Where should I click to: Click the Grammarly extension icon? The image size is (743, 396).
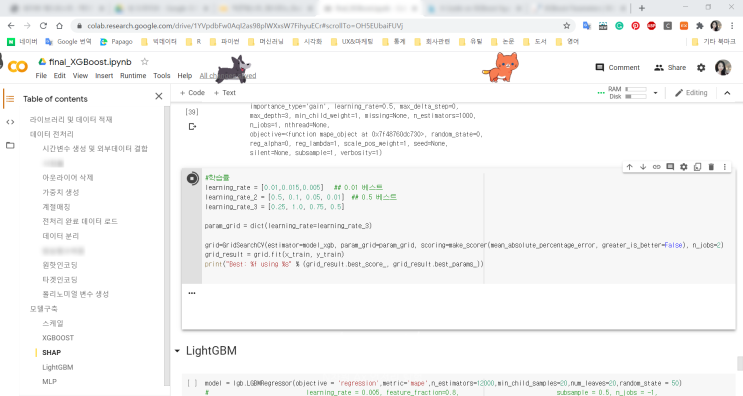619,26
